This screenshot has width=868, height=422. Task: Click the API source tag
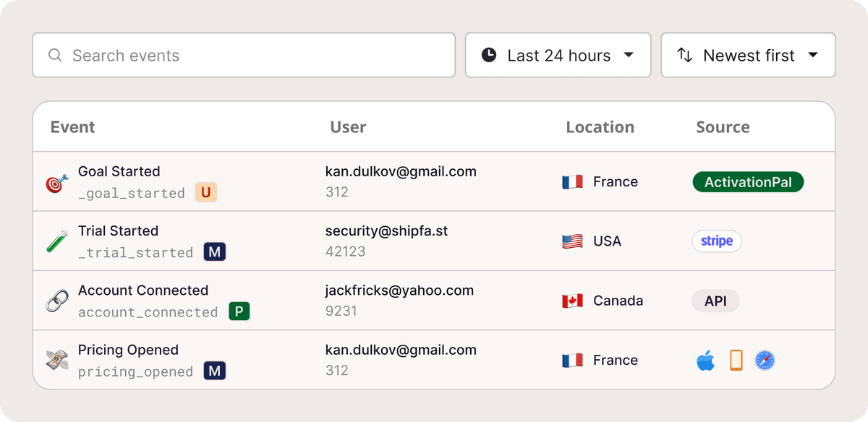tap(715, 301)
